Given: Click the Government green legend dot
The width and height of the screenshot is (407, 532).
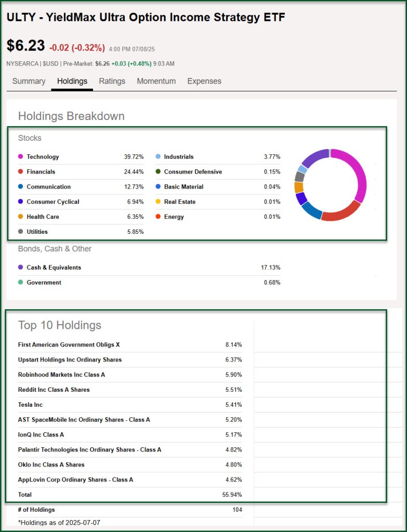Looking at the screenshot, I should [21, 283].
